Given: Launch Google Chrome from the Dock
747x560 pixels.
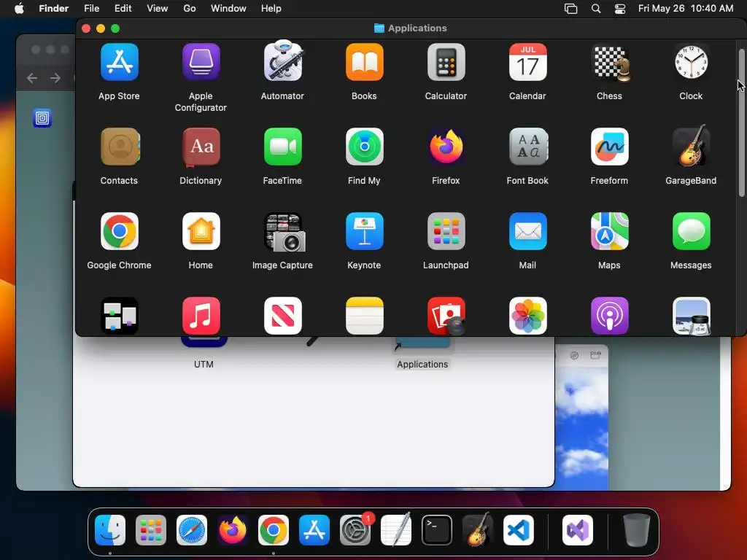Looking at the screenshot, I should tap(274, 530).
